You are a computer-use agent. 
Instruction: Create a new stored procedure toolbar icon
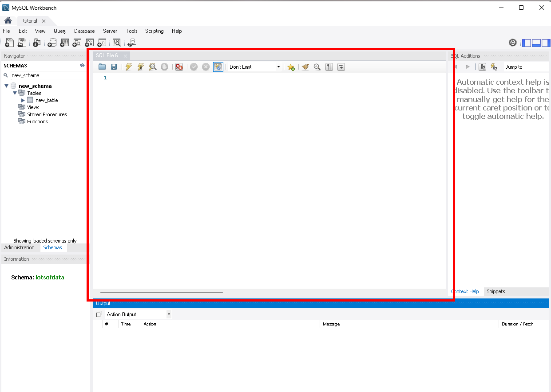[89, 43]
